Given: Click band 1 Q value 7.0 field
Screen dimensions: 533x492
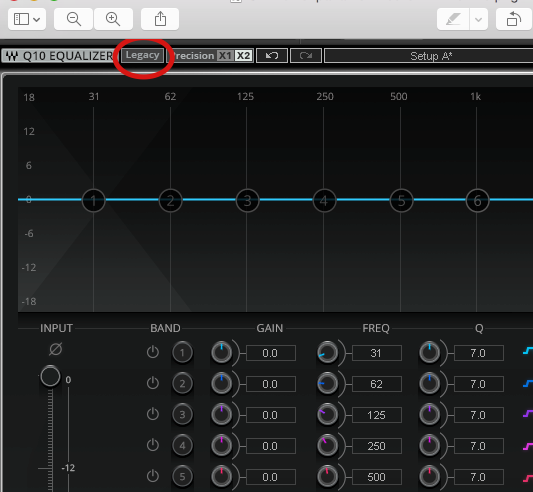Looking at the screenshot, I should click(x=479, y=353).
